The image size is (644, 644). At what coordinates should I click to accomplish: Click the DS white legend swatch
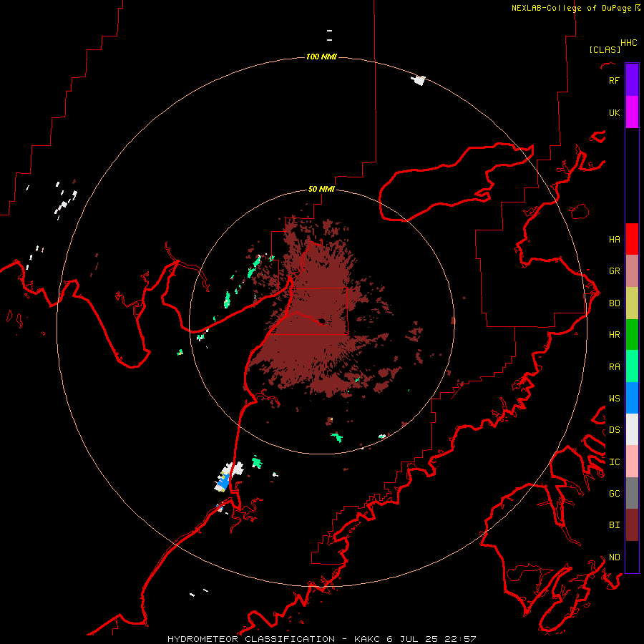click(632, 429)
